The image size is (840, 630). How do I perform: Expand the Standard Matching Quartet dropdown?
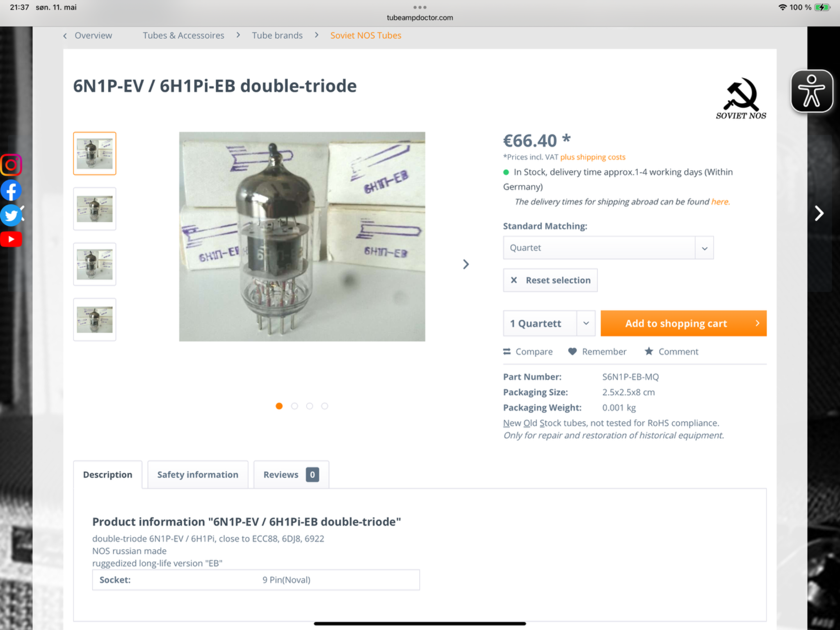point(608,247)
